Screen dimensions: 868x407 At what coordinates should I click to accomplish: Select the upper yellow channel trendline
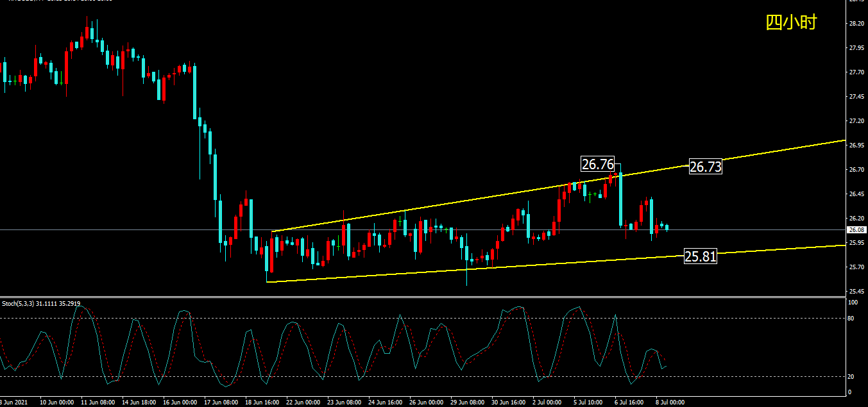point(558,187)
